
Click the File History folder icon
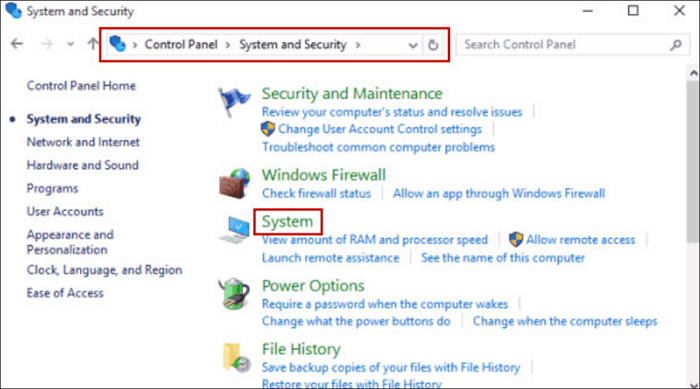point(236,357)
